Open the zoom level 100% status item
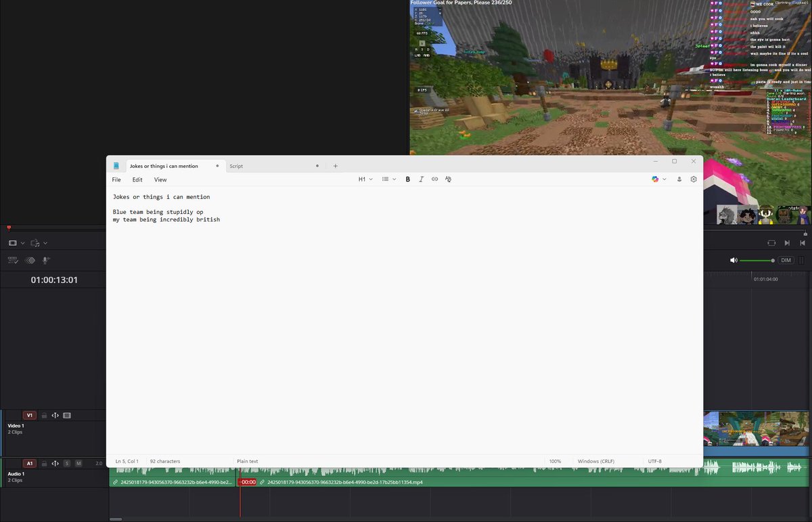812x522 pixels. point(555,461)
